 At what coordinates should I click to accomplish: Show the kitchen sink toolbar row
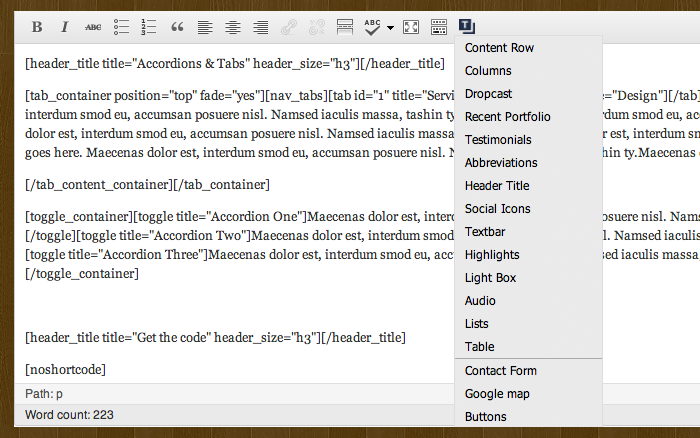coord(438,27)
